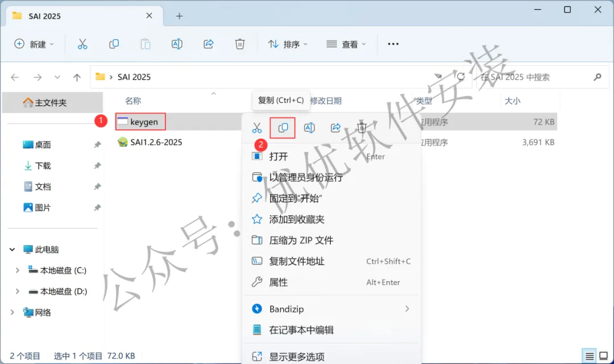Click the Share icon in the toolbar
Screen dimensions: 614x364
[x=208, y=44]
